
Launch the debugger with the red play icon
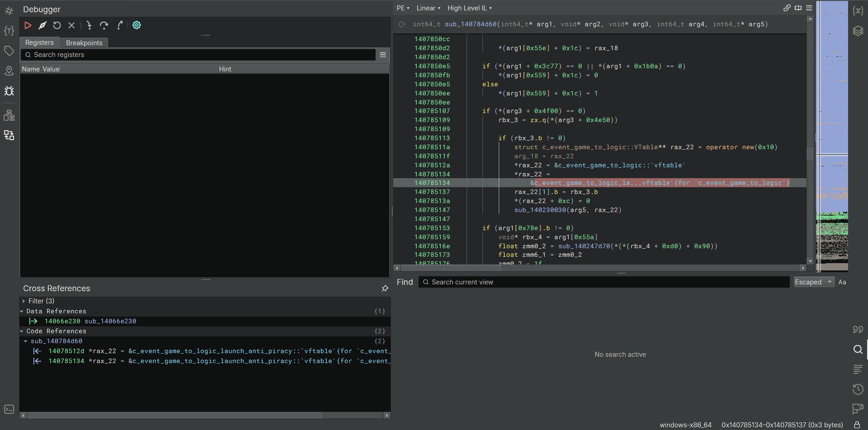tap(28, 25)
